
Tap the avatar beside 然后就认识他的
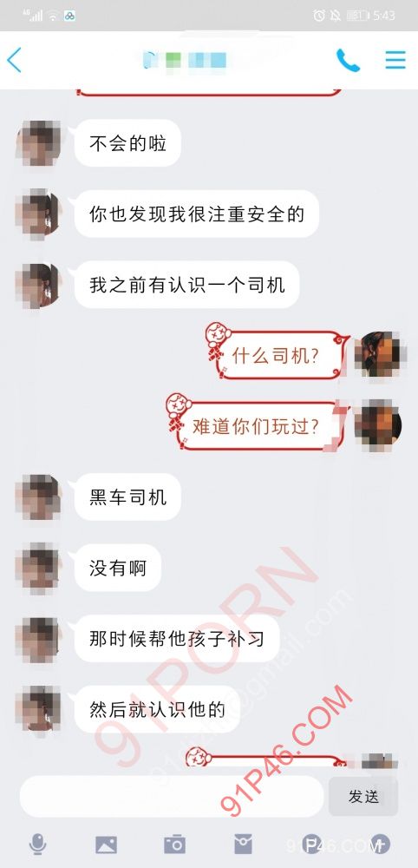click(37, 708)
